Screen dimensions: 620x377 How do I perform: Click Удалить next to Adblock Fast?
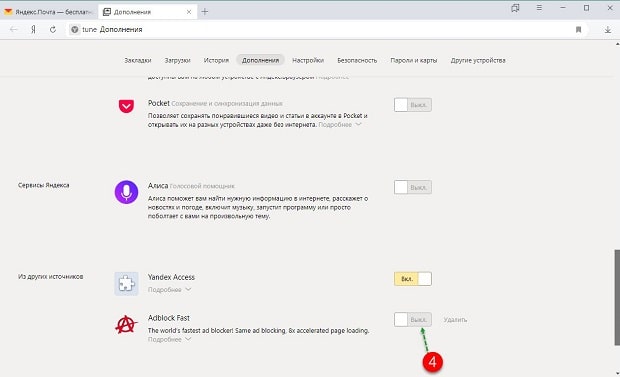pos(455,319)
